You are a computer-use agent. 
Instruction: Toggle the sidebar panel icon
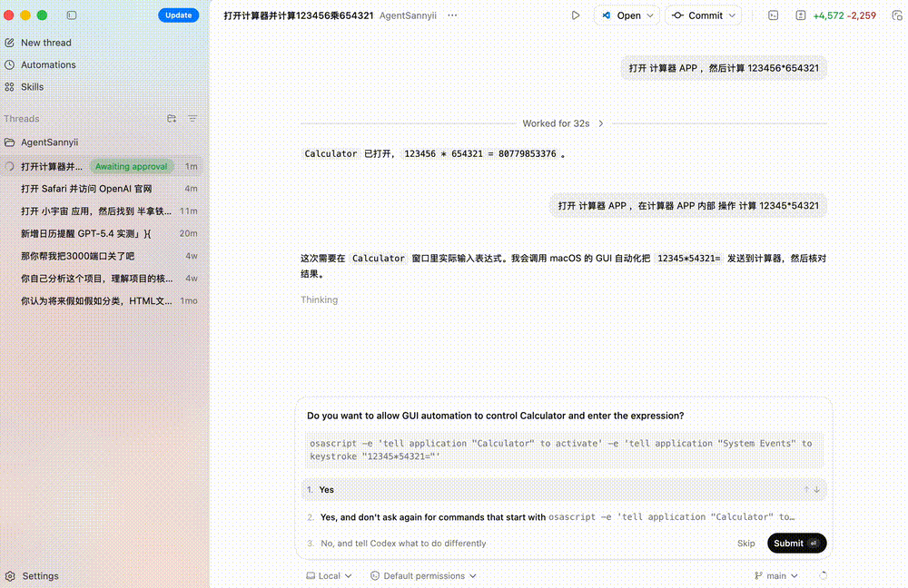coord(72,15)
